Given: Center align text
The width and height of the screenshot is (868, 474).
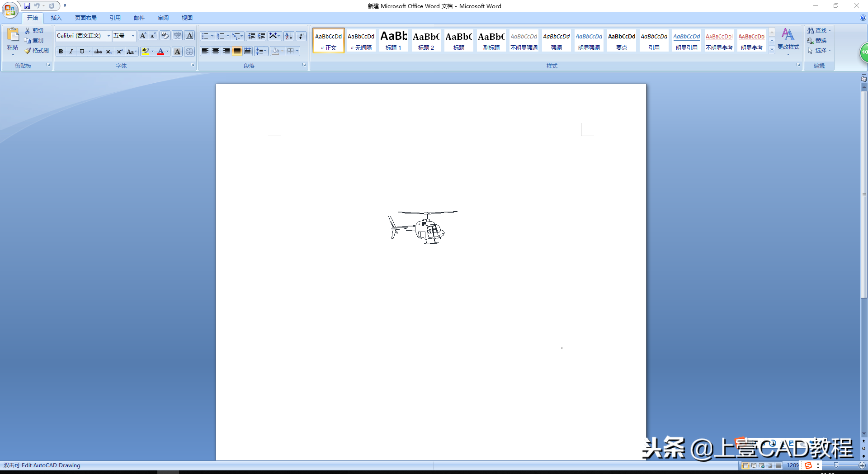Looking at the screenshot, I should tap(216, 51).
